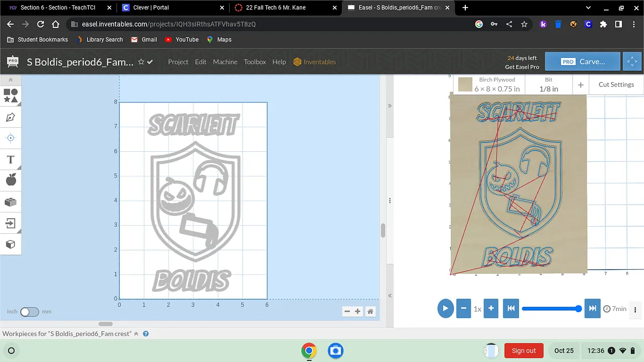Click the home reset view icon
The height and width of the screenshot is (362, 644).
tap(370, 312)
